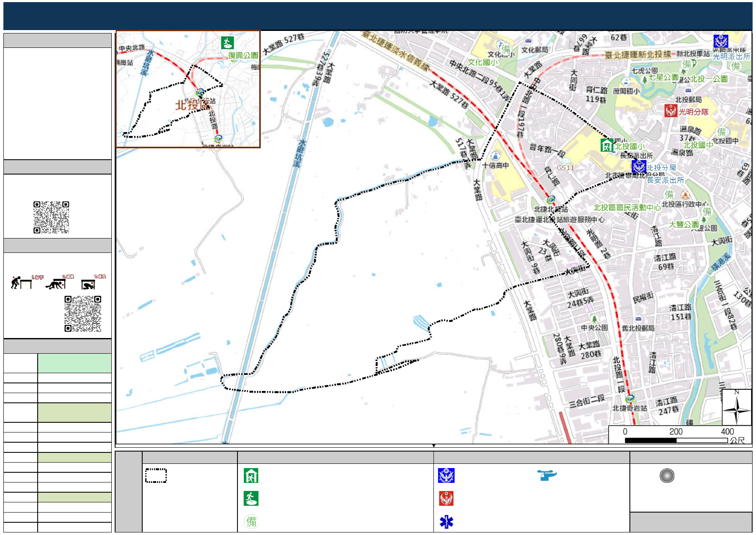Click the 舊北投郵局 label
756x535 pixels.
pos(638,328)
